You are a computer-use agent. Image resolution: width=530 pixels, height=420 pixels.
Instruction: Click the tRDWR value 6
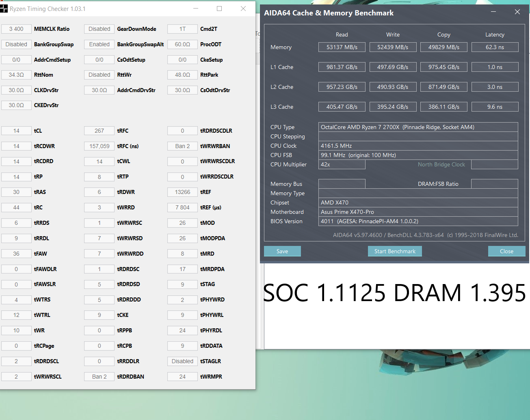[99, 192]
